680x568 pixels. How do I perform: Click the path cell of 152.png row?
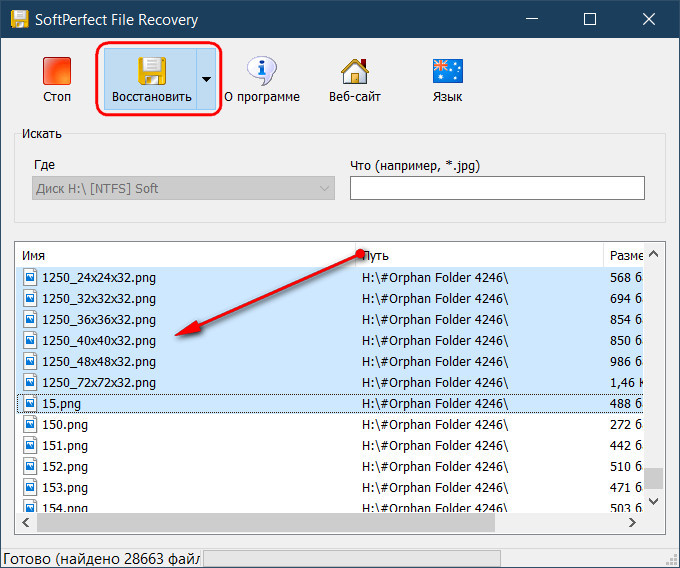point(435,467)
